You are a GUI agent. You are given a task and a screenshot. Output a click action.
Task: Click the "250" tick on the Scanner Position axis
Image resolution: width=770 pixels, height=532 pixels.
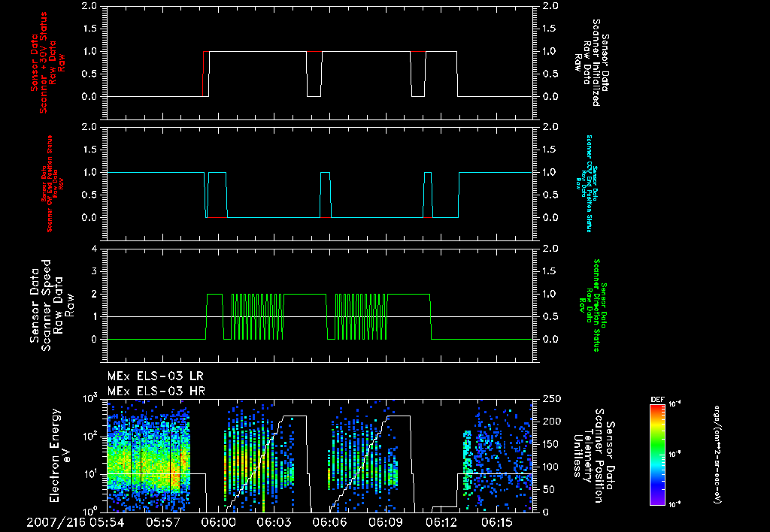[551, 399]
